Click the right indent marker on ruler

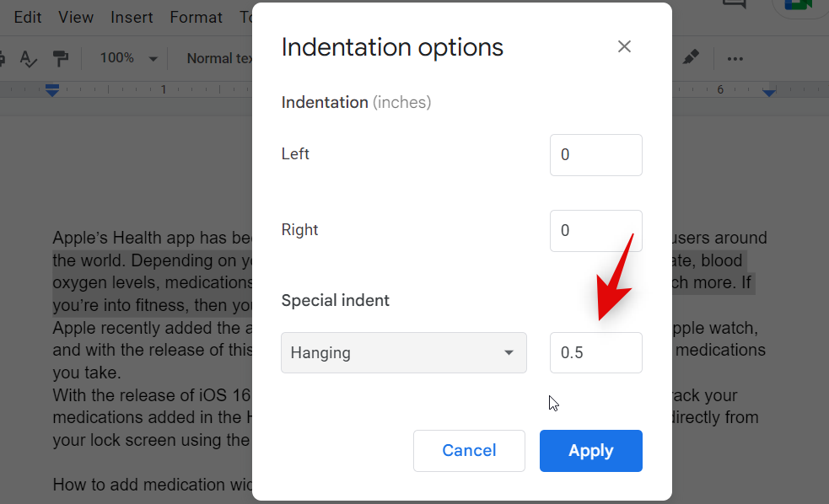click(x=769, y=91)
